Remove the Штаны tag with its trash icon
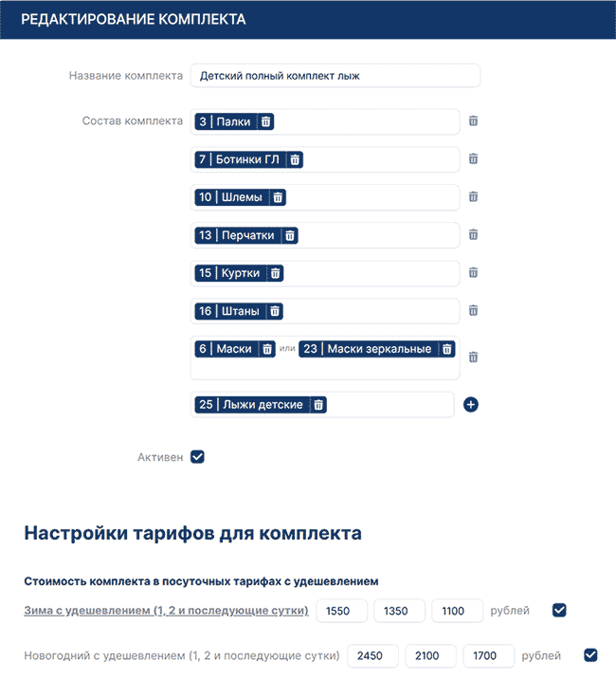The image size is (616, 679). [275, 311]
